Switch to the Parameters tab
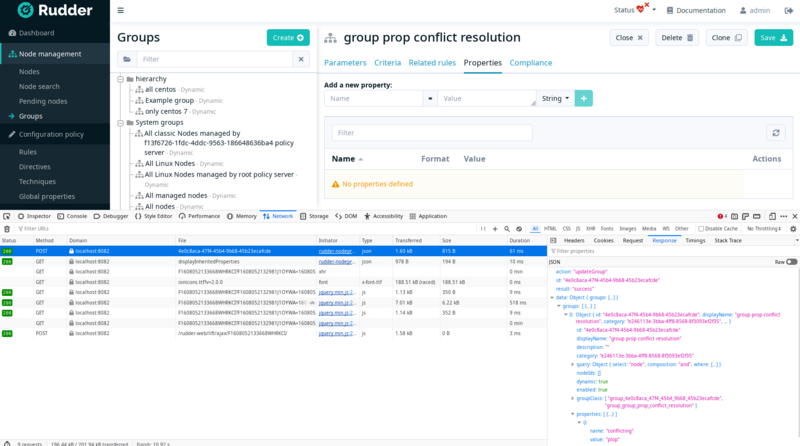800x446 pixels. 345,63
